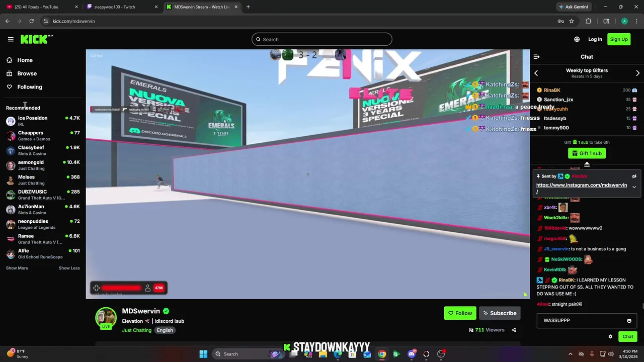
Task: Follow MDSwervin
Action: (x=460, y=313)
